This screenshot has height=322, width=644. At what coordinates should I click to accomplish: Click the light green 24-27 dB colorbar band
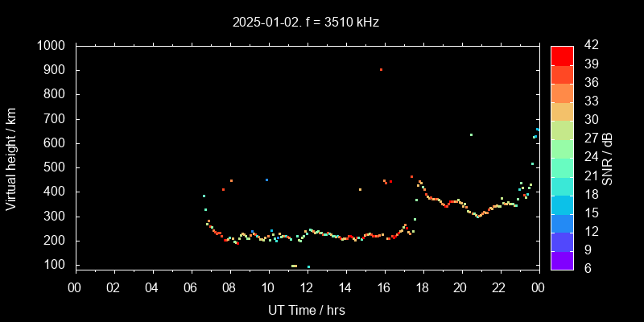tap(562, 148)
